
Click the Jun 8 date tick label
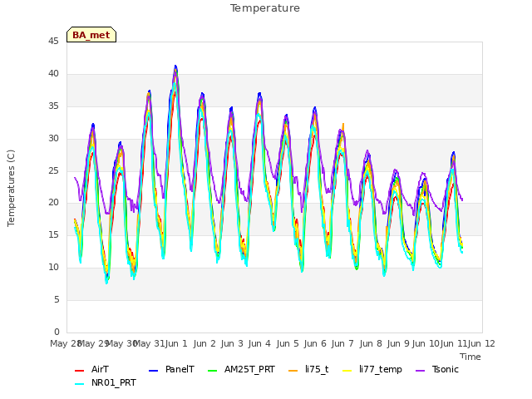tap(371, 343)
